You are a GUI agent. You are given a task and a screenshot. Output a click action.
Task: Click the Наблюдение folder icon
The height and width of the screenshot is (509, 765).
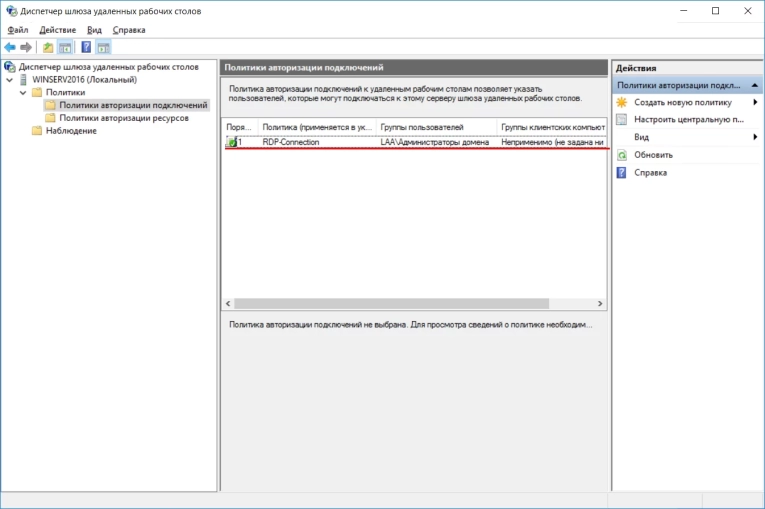37,130
